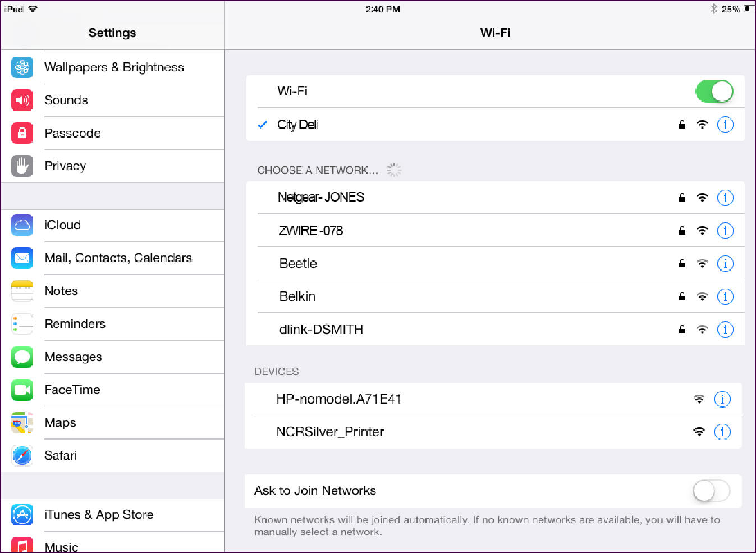This screenshot has width=756, height=553.
Task: Join the dlink-DSMITH network
Action: pos(496,330)
